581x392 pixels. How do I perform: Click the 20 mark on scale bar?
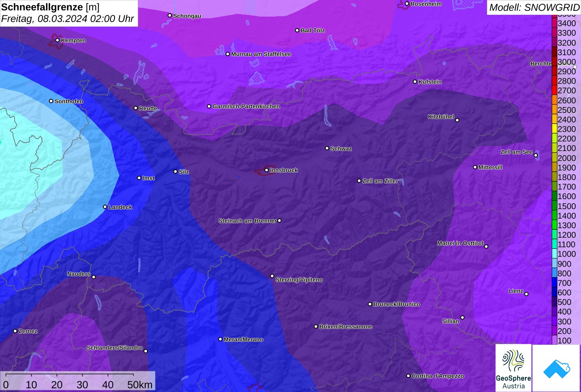57,385
